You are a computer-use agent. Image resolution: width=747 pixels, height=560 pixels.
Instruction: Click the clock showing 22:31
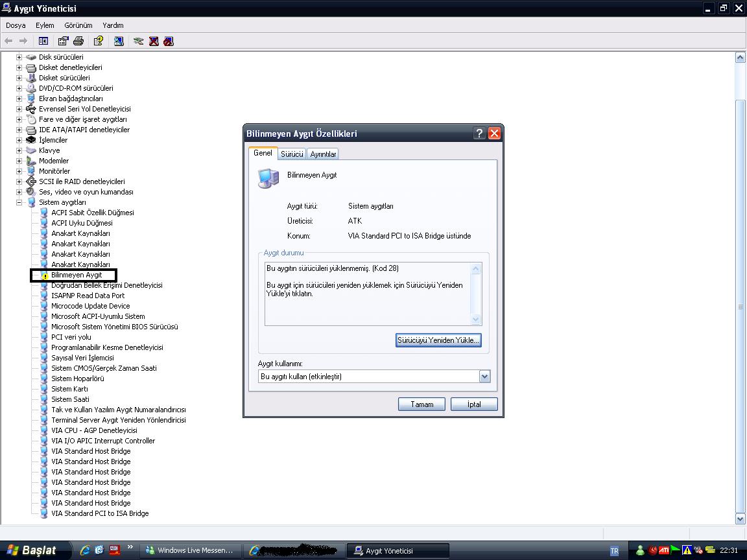729,550
